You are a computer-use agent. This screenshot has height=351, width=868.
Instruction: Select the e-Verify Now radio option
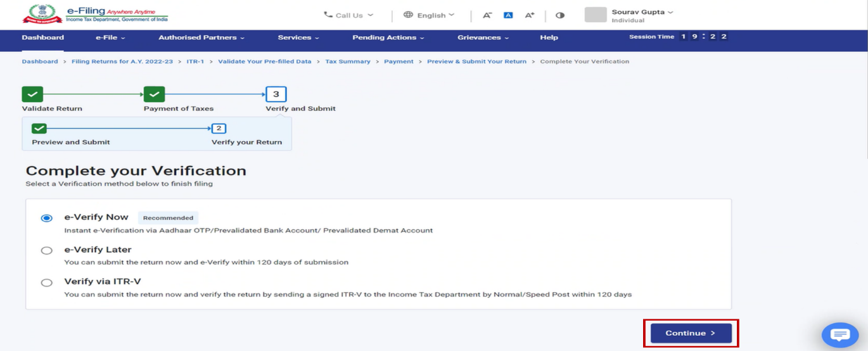click(47, 218)
